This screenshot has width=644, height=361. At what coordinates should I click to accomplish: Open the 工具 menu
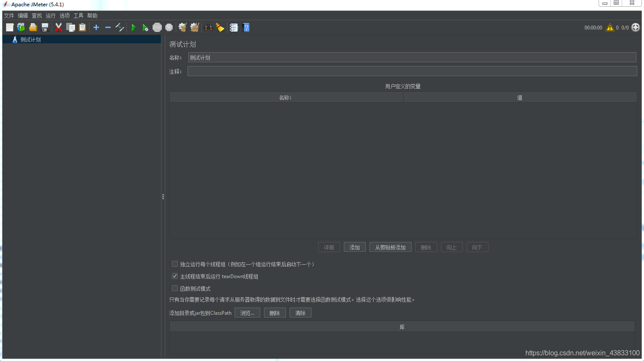(78, 16)
